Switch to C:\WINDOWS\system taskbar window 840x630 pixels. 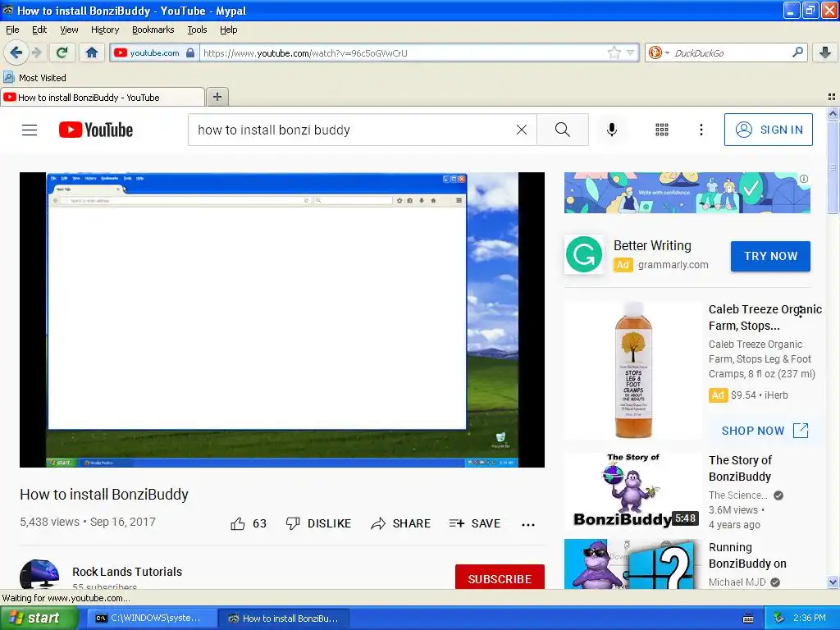click(151, 618)
